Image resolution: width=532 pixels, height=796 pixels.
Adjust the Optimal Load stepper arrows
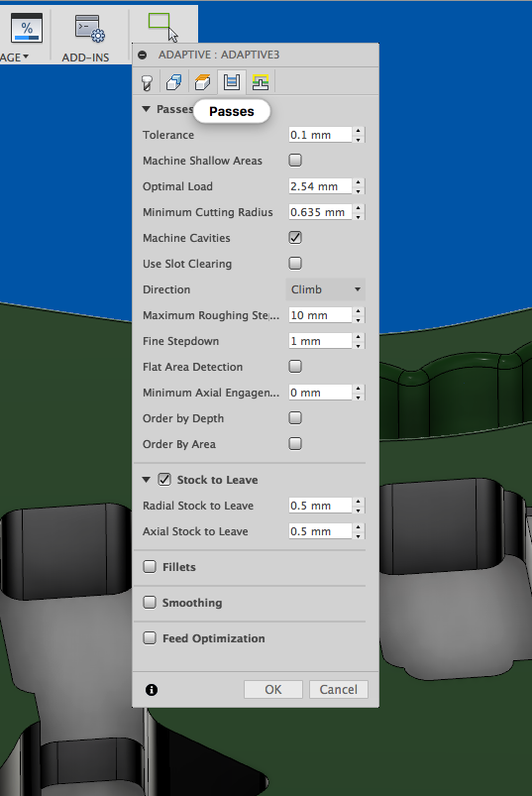[x=359, y=186]
